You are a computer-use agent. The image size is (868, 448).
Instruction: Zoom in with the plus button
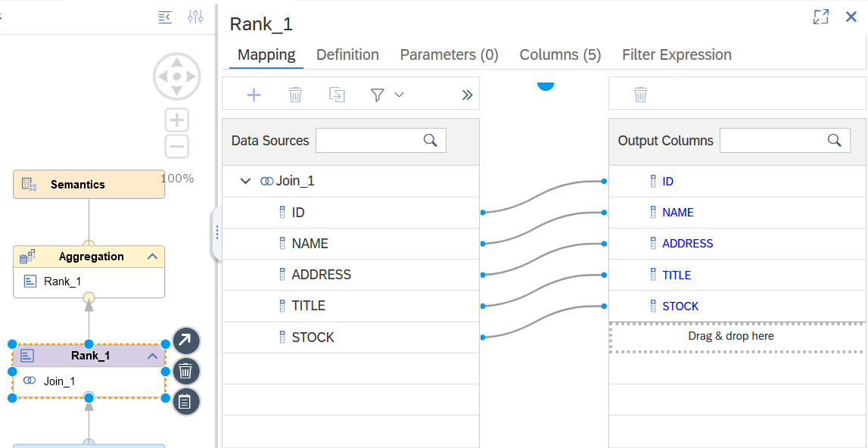tap(177, 120)
